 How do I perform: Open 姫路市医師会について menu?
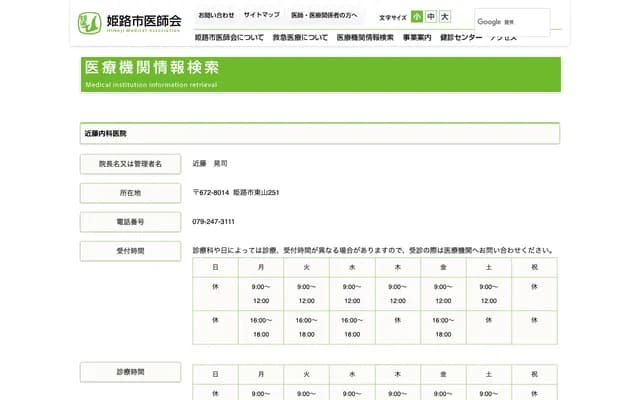pyautogui.click(x=229, y=37)
